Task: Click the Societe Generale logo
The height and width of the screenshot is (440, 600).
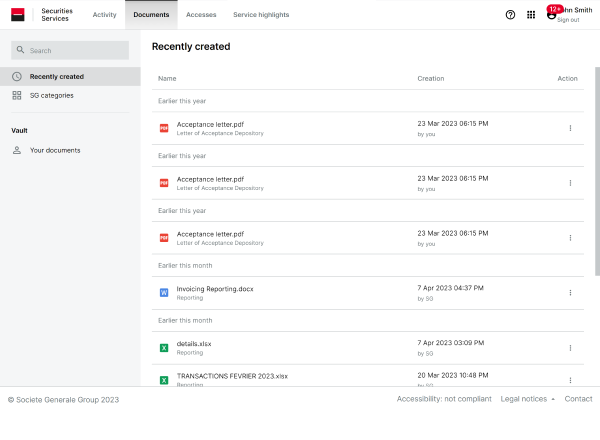Action: click(x=18, y=14)
